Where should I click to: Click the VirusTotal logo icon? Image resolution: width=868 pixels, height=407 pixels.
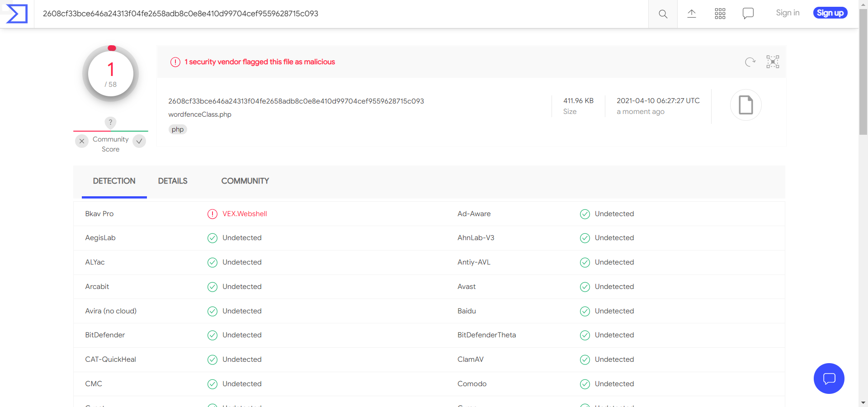coord(17,14)
